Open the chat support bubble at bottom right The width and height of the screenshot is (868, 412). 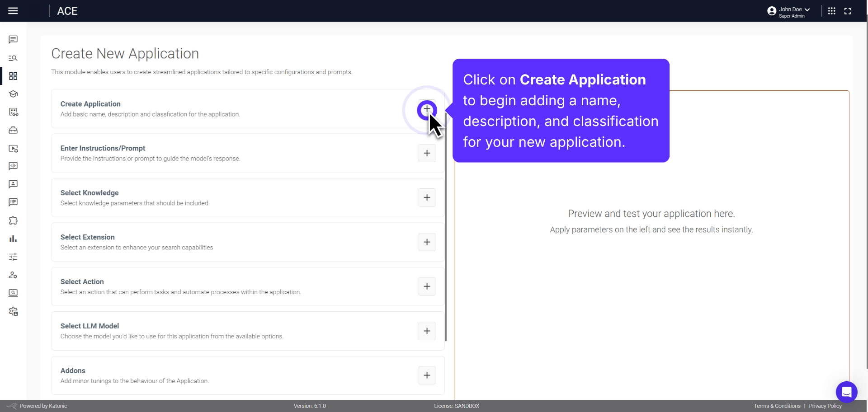[x=847, y=392]
